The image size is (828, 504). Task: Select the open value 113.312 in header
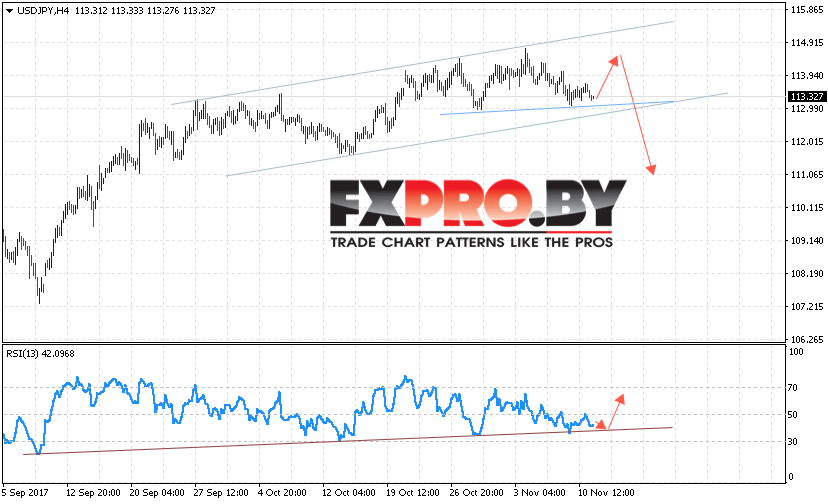pos(91,11)
